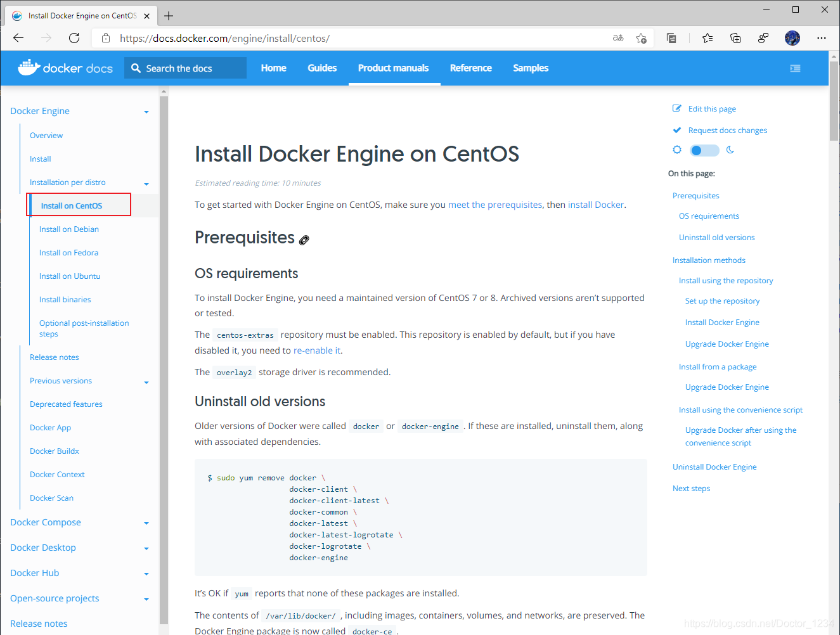Image resolution: width=840 pixels, height=635 pixels.
Task: Add this page to favorites star icon
Action: [x=641, y=38]
